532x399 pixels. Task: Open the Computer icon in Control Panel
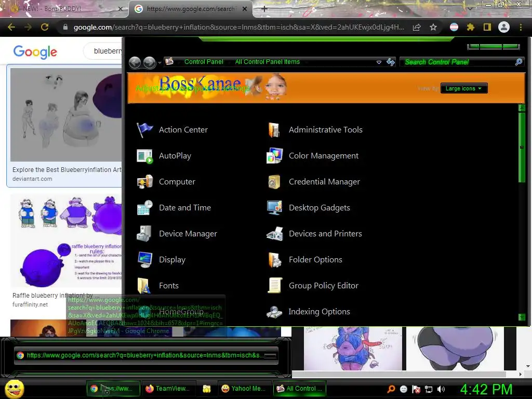[144, 182]
